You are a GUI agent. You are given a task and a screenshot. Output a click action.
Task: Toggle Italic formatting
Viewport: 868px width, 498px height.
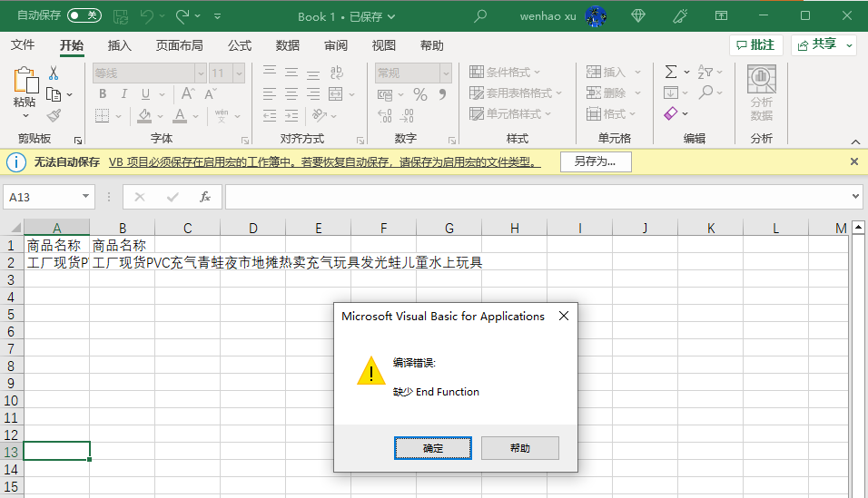click(124, 94)
